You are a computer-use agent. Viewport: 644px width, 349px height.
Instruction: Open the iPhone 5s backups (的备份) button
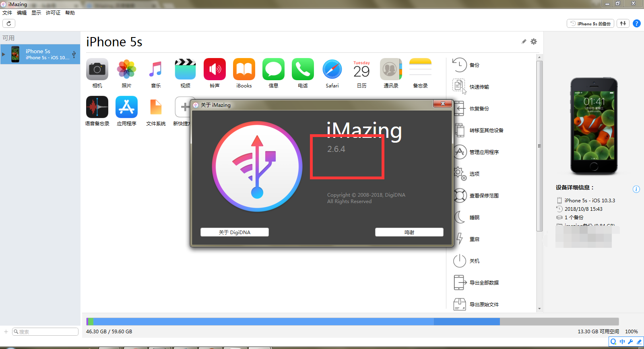coord(590,23)
